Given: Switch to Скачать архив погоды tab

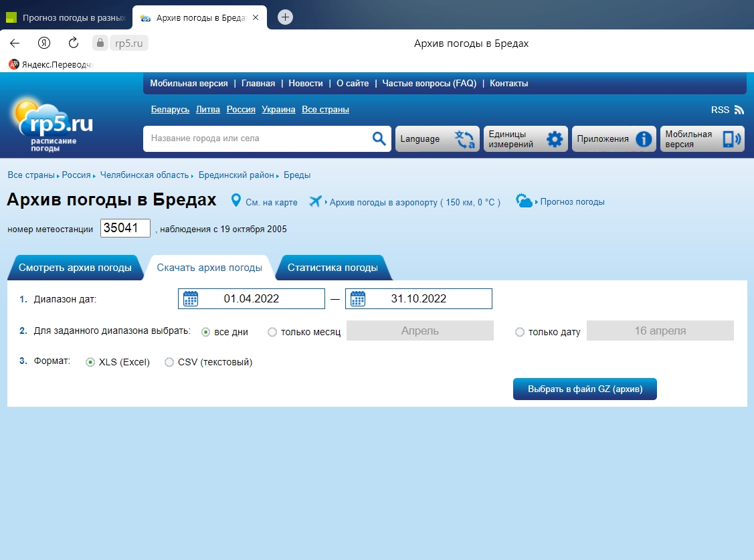Looking at the screenshot, I should (209, 268).
